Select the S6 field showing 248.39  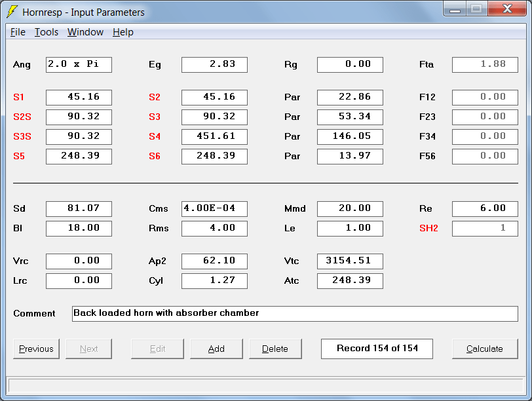[x=214, y=157]
